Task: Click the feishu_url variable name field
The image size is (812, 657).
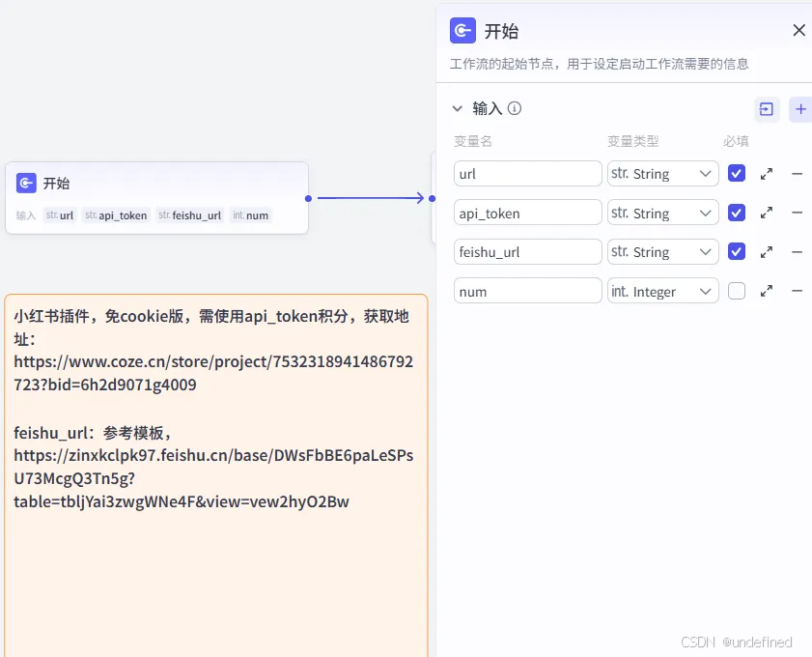Action: [x=528, y=252]
